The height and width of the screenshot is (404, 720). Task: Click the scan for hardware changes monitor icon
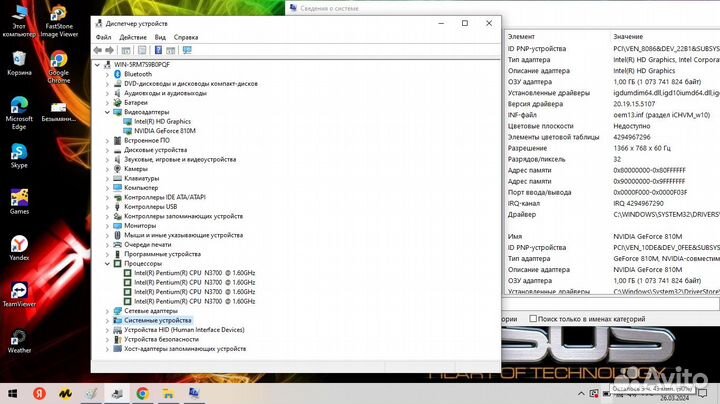[x=187, y=50]
